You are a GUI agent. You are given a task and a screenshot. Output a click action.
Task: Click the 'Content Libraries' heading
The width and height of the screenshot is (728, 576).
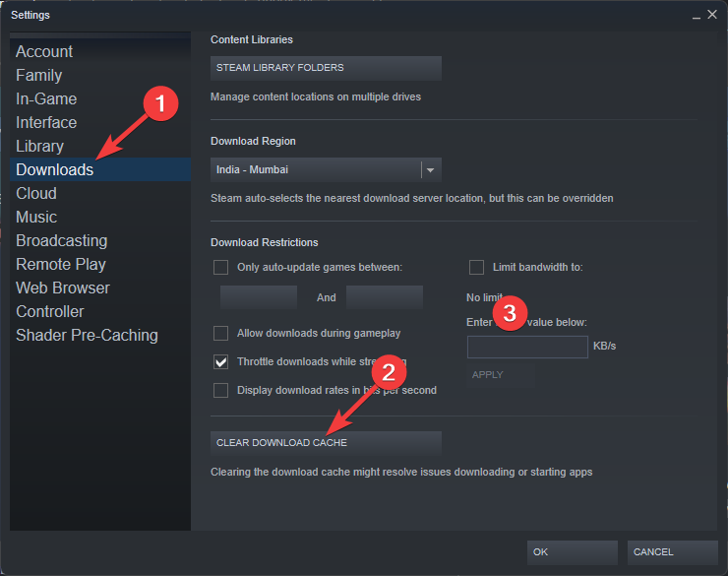pyautogui.click(x=252, y=40)
